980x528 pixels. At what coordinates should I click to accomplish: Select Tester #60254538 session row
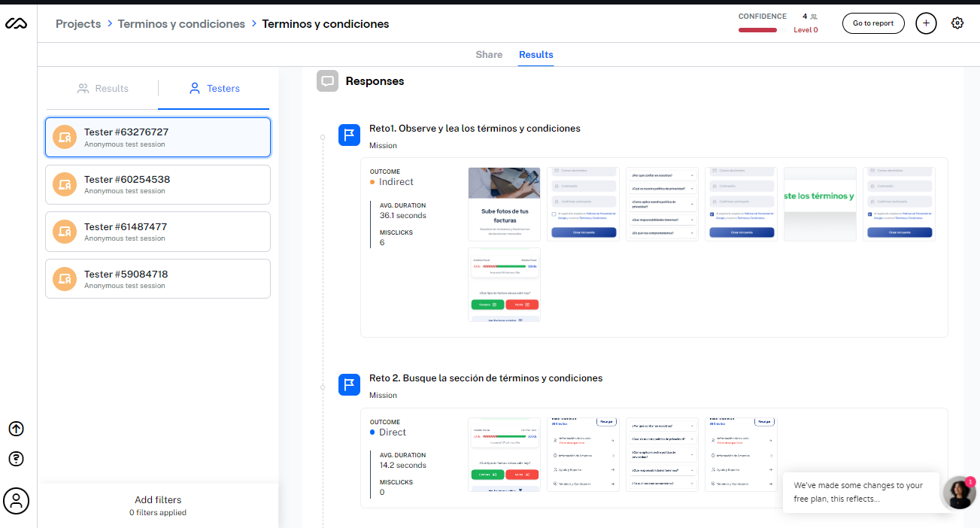pos(158,184)
